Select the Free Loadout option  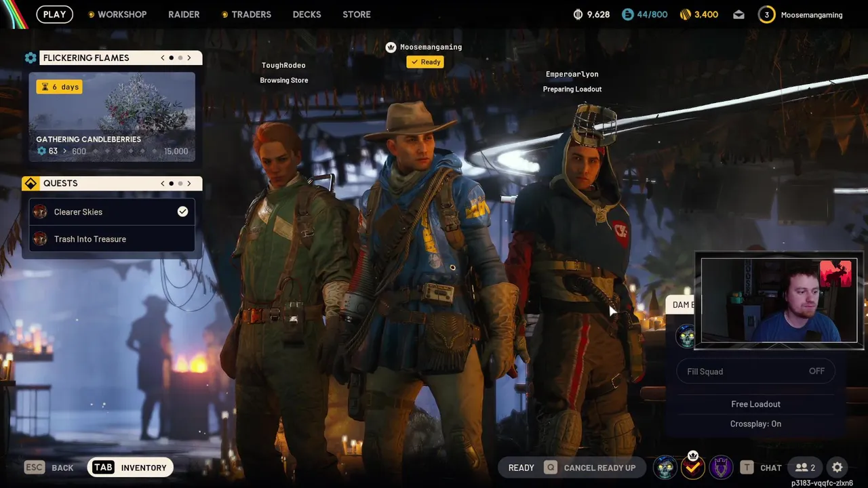click(x=755, y=404)
